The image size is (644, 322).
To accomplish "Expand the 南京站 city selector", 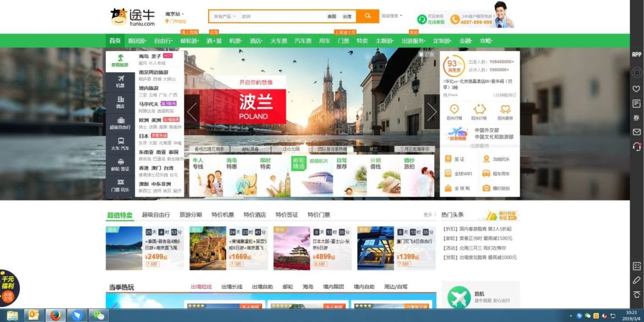I will click(x=175, y=14).
